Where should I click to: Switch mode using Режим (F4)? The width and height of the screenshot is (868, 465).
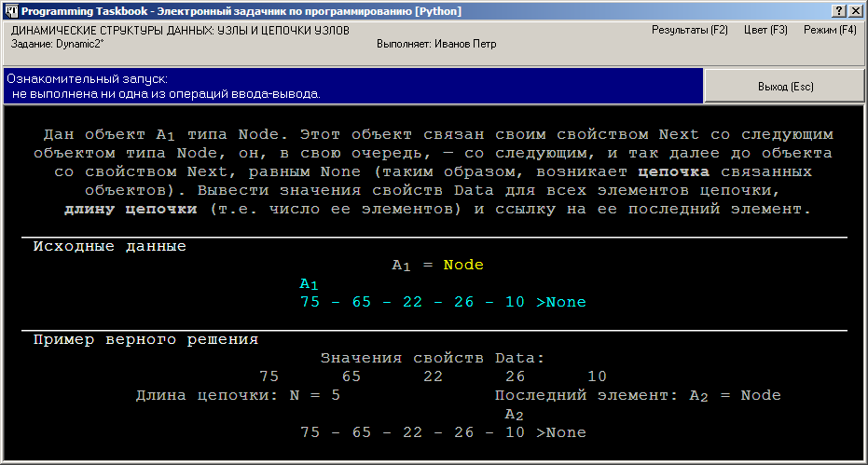830,30
